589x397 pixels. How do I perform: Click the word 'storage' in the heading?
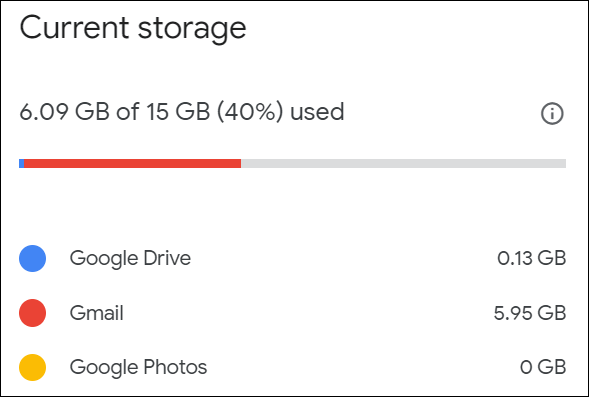pyautogui.click(x=192, y=30)
